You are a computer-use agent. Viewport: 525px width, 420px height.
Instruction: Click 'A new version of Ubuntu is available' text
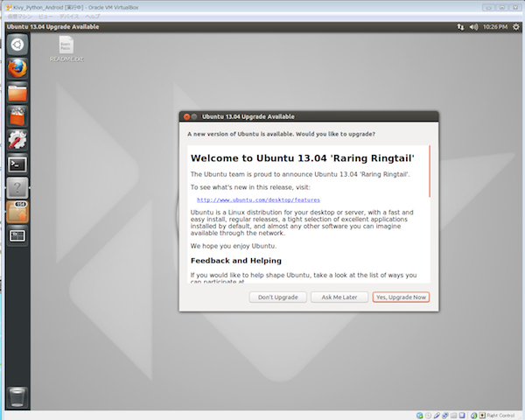[281, 134]
